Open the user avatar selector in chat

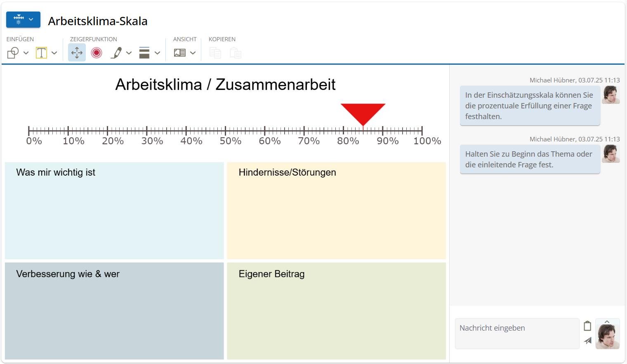point(608,334)
